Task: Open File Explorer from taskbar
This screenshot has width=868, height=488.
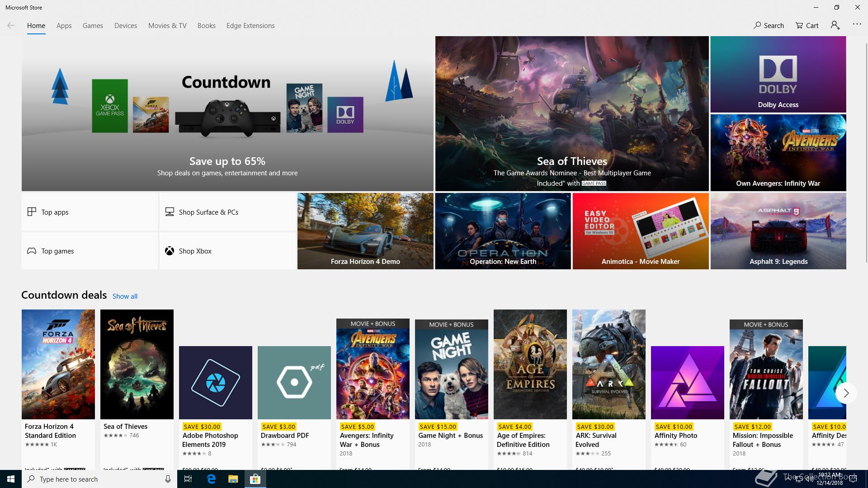Action: click(233, 479)
